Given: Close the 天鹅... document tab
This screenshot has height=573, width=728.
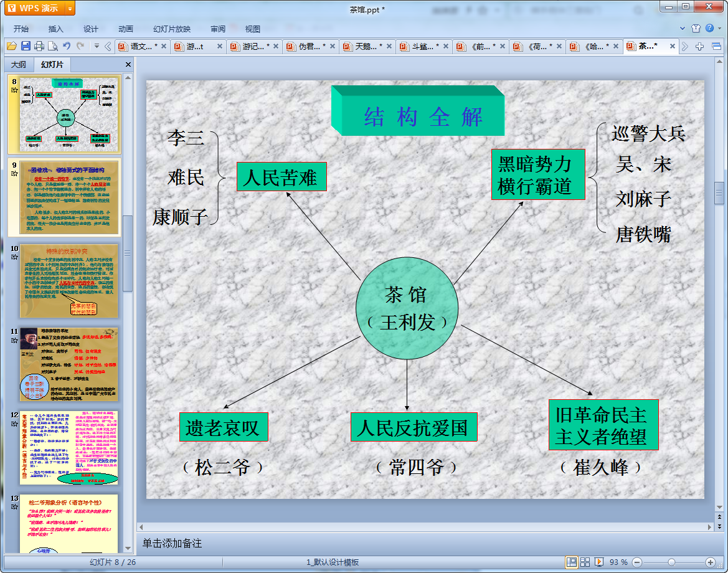Looking at the screenshot, I should [389, 47].
